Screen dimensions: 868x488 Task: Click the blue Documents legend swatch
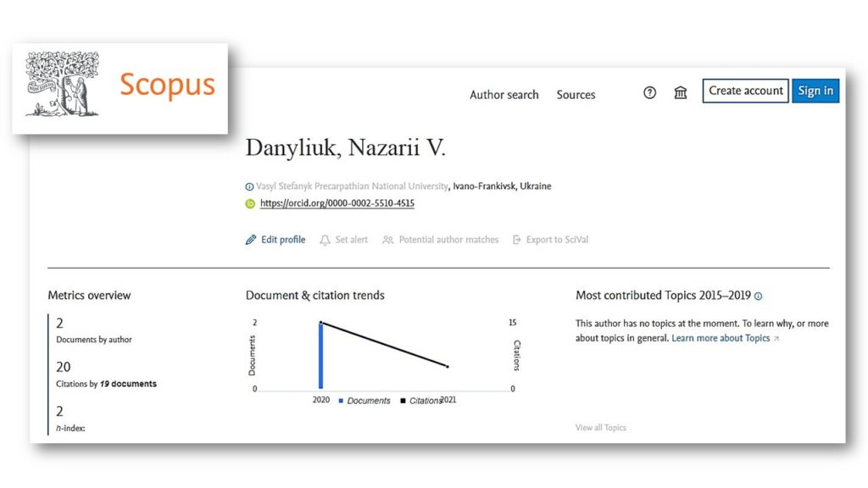[341, 401]
